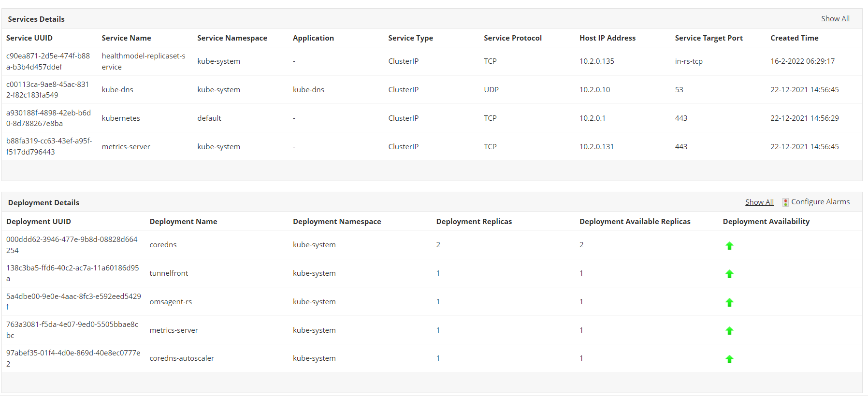Click the metrics-server deployment availability arrow
This screenshot has height=396, width=868.
pyautogui.click(x=729, y=331)
